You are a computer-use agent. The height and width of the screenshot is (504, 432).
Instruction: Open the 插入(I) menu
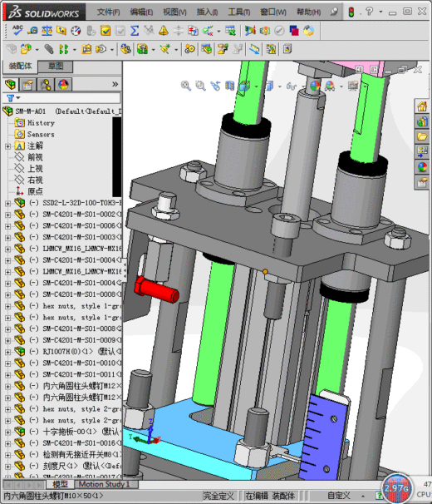point(207,12)
